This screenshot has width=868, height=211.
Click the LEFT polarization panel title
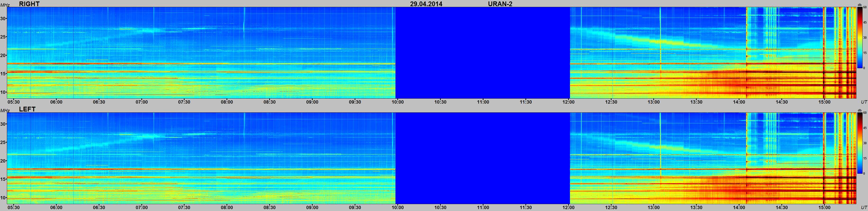point(27,109)
